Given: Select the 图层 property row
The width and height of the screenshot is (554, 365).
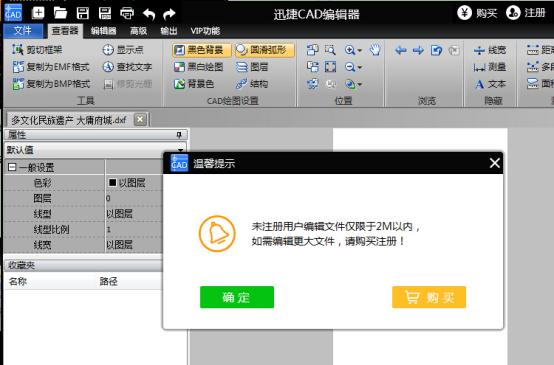Looking at the screenshot, I should (83, 198).
